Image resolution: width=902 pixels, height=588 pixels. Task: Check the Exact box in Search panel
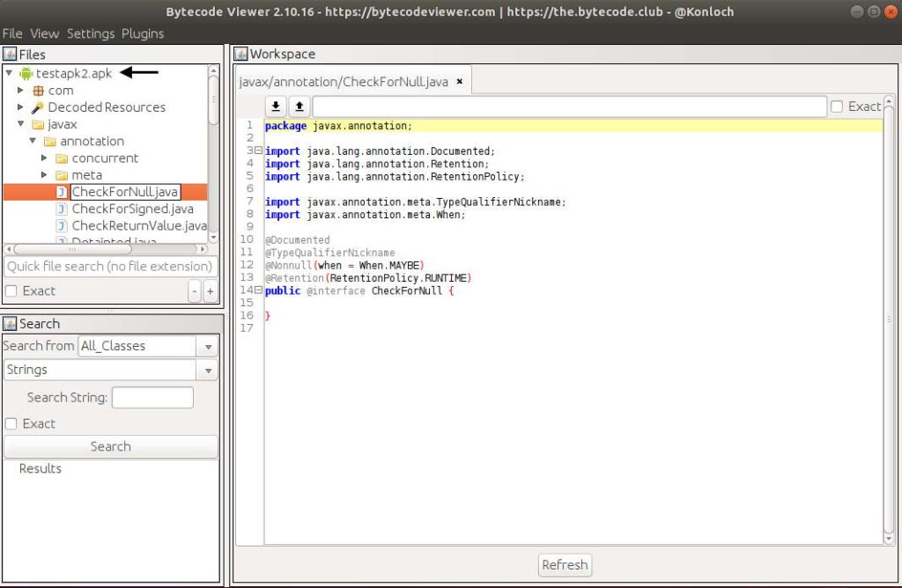coord(11,423)
